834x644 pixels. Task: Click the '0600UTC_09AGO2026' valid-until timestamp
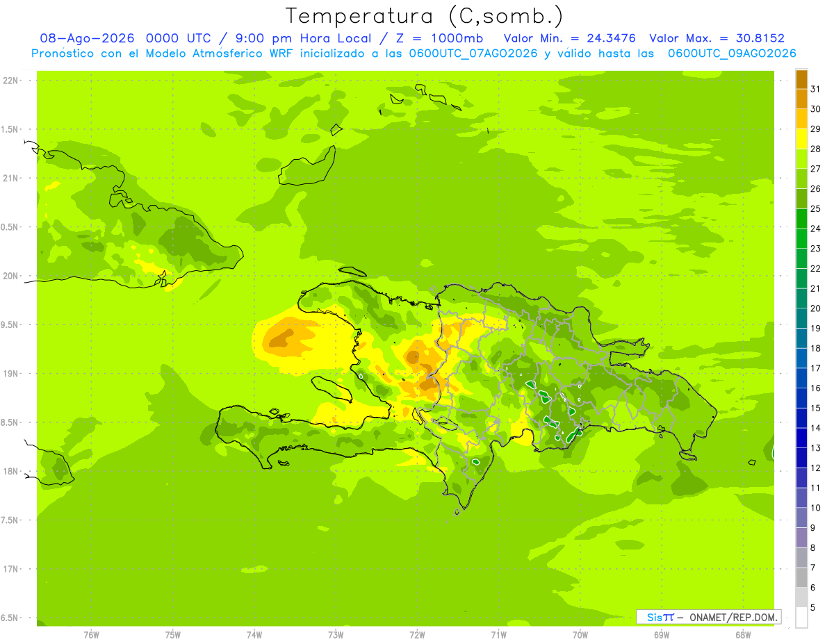click(x=732, y=53)
